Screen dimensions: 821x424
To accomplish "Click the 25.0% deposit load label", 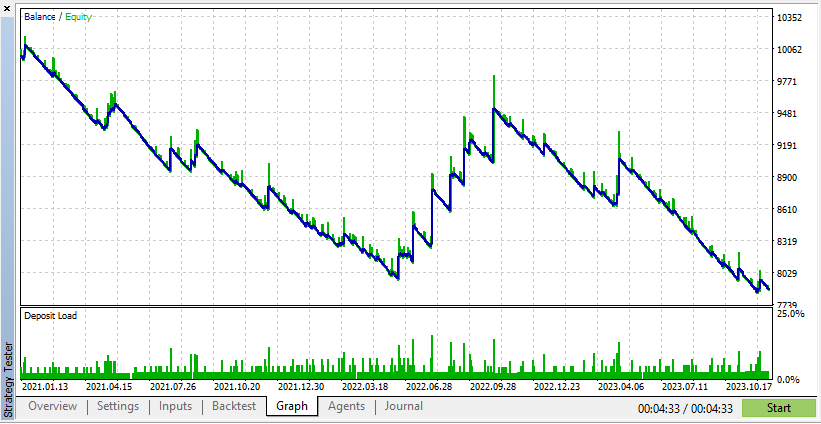I will click(790, 314).
